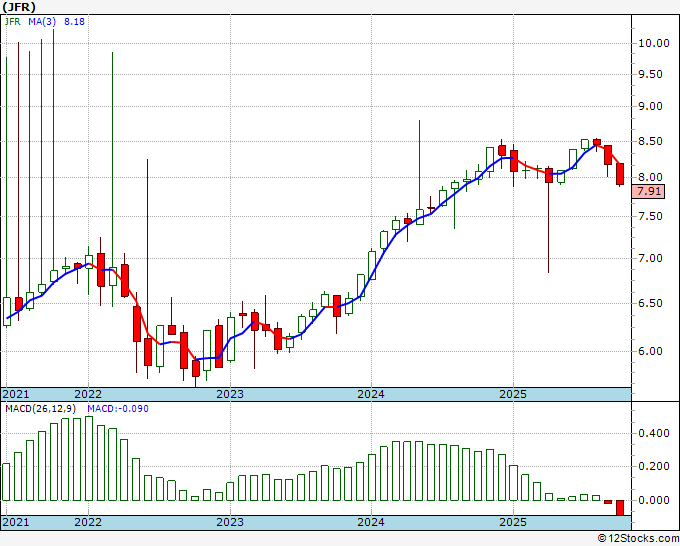Image resolution: width=680 pixels, height=546 pixels.
Task: Open the 12Stocks.com copyright link
Action: click(638, 539)
